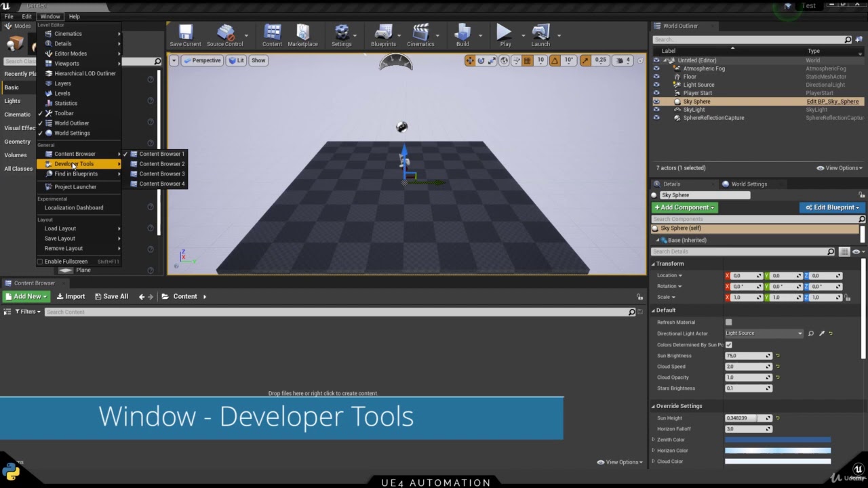Open the Settings toolbar icon
Image resolution: width=868 pixels, height=488 pixels.
[341, 35]
